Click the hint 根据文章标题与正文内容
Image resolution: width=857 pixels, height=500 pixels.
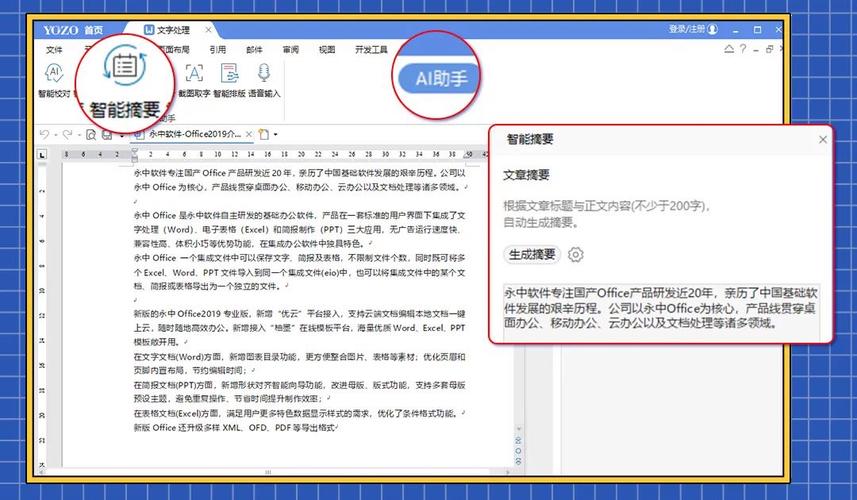click(x=607, y=214)
